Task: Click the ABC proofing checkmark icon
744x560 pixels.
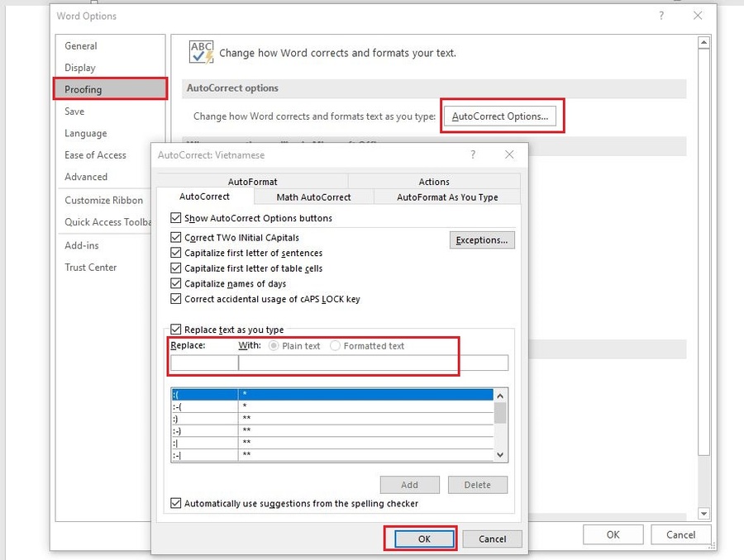Action: pos(201,52)
